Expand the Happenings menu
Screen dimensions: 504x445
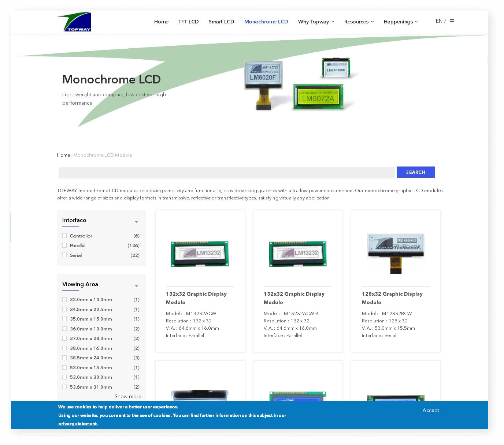click(401, 22)
